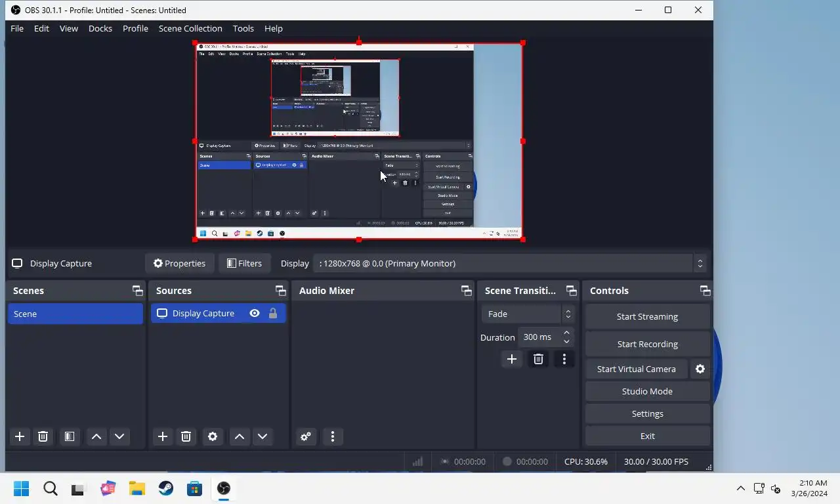This screenshot has height=504, width=840.
Task: Click the network status bars icon
Action: (x=417, y=461)
